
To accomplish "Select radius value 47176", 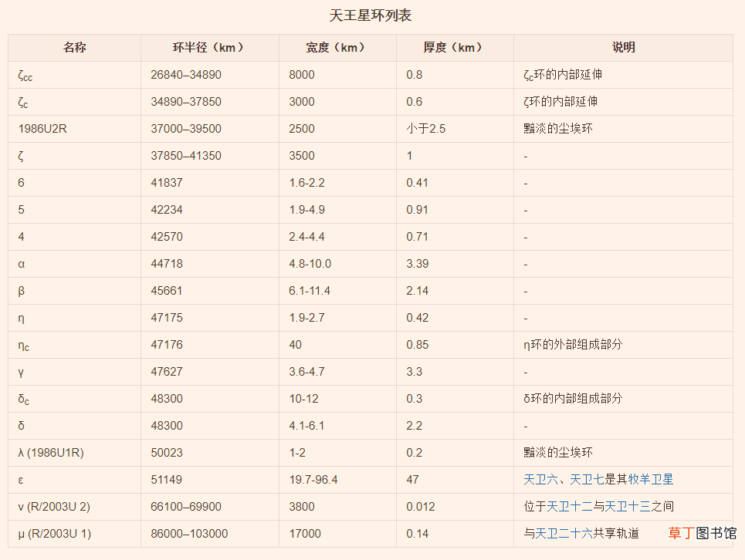I will click(x=167, y=345).
